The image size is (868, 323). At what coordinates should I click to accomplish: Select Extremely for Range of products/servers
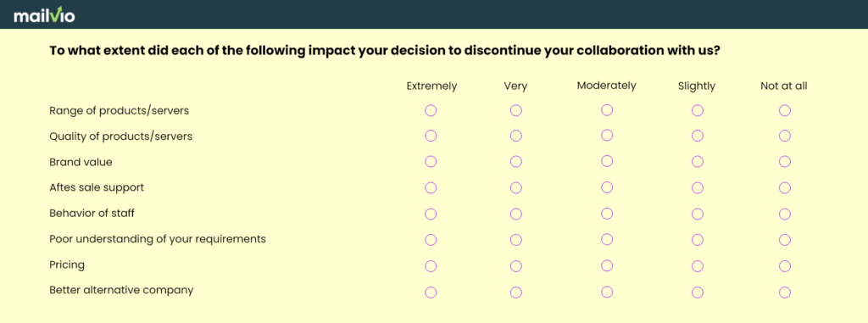[431, 110]
